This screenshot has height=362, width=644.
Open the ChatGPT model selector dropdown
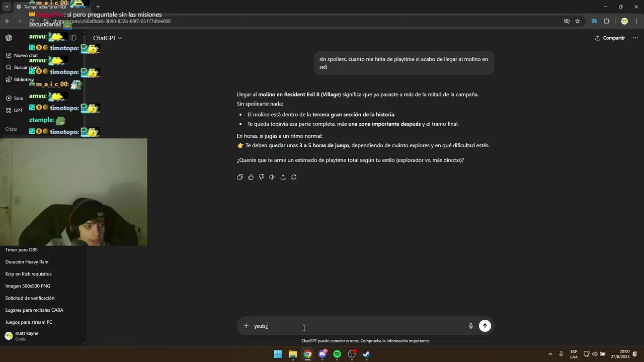click(107, 38)
